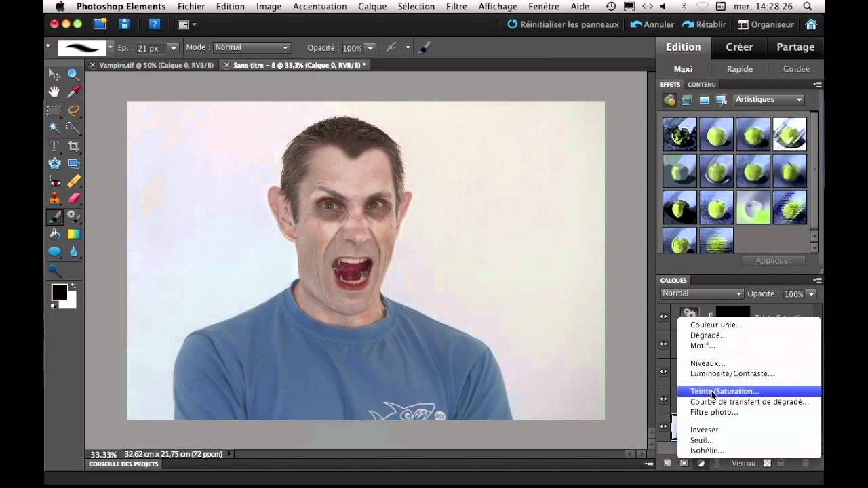
Task: Show Layer Styles category in Effets panel
Action: pyautogui.click(x=686, y=100)
